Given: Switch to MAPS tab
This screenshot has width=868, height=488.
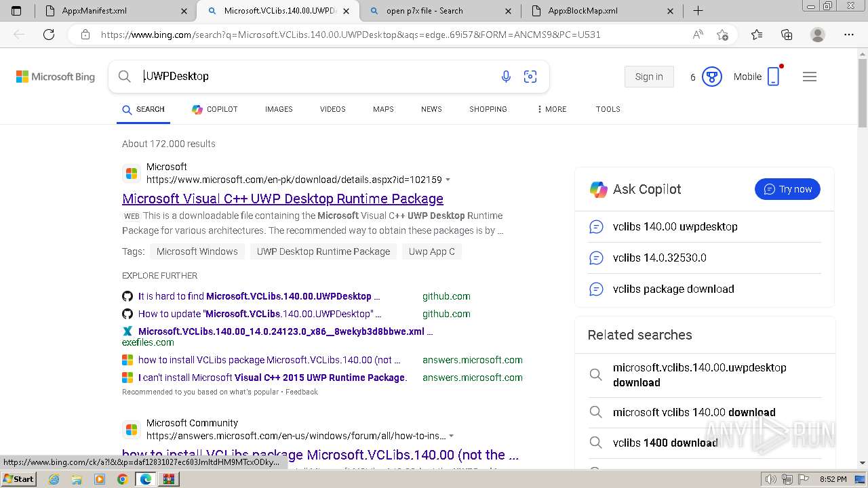Looking at the screenshot, I should 383,109.
